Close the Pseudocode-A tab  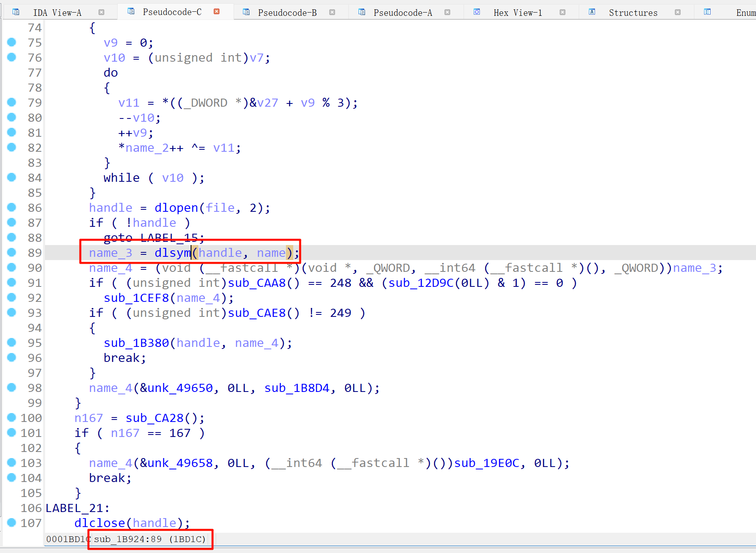coord(447,12)
